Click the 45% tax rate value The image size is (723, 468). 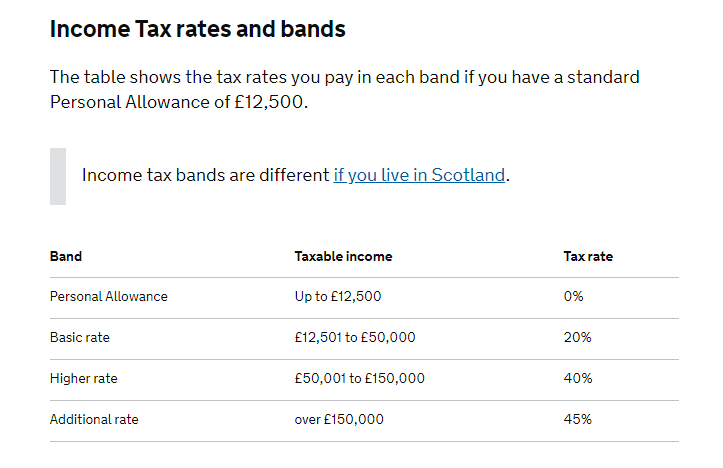pos(578,420)
